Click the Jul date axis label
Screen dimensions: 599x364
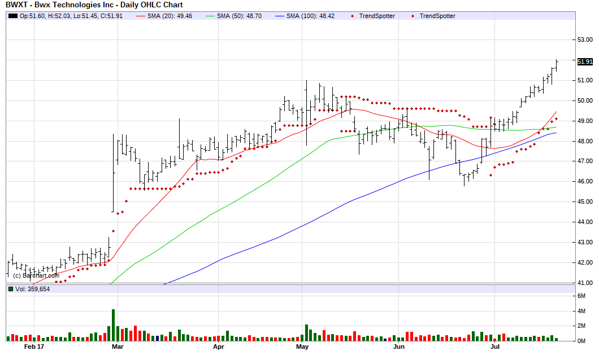point(494,347)
